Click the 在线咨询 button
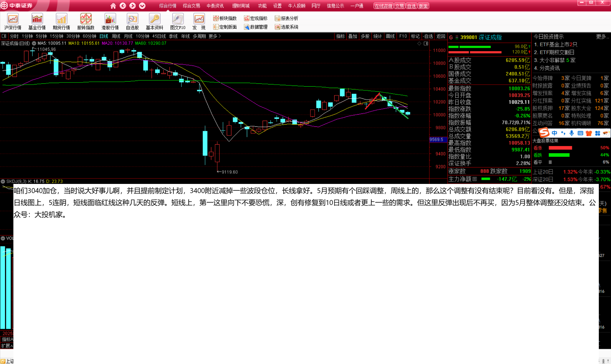Image resolution: width=611 pixels, height=364 pixels. coord(383,6)
